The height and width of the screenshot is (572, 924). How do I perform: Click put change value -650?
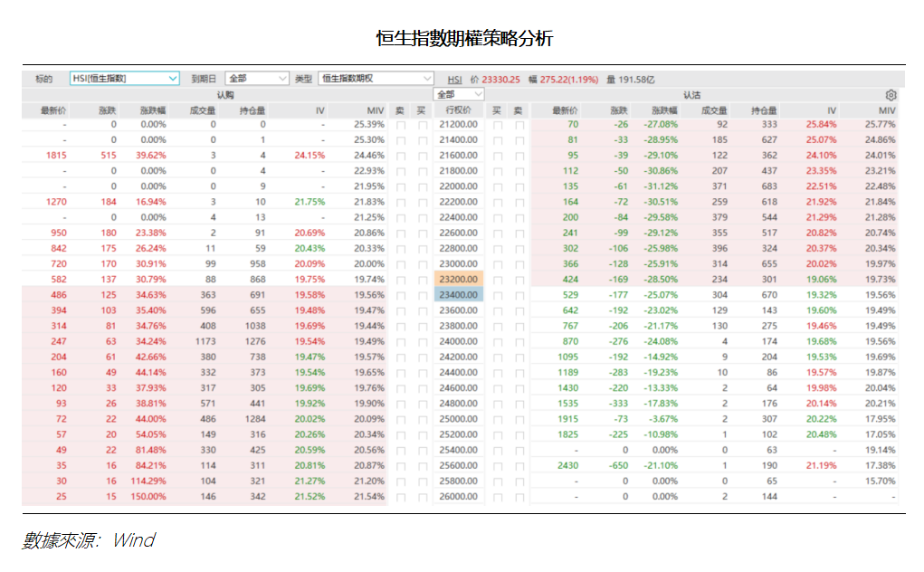click(618, 465)
